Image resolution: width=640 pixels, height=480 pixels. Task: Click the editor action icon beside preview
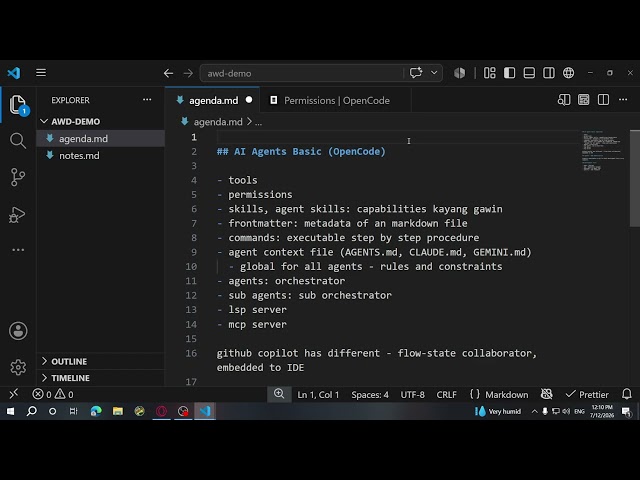(x=584, y=100)
